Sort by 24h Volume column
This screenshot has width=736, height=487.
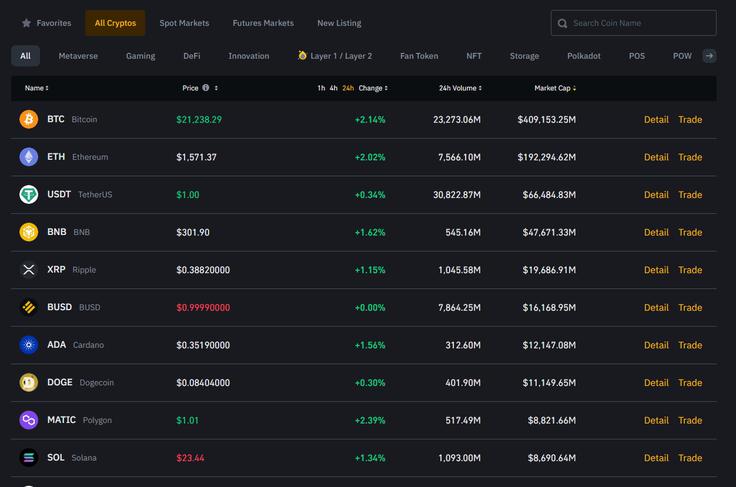[460, 88]
